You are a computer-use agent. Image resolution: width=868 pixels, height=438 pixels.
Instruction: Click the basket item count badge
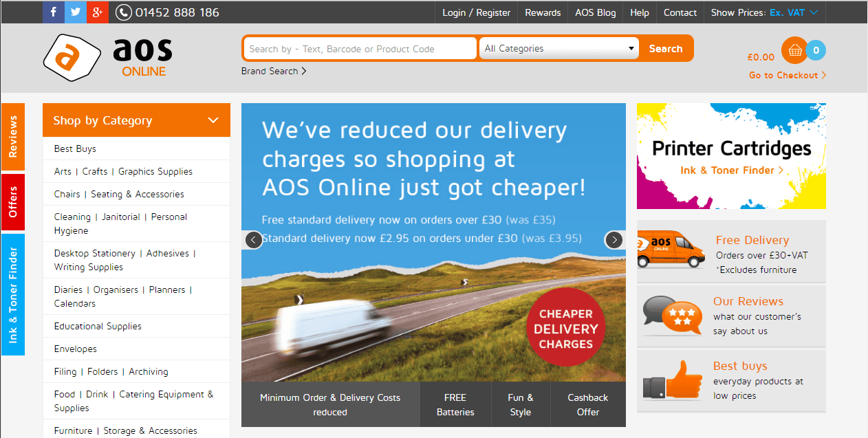[x=816, y=50]
